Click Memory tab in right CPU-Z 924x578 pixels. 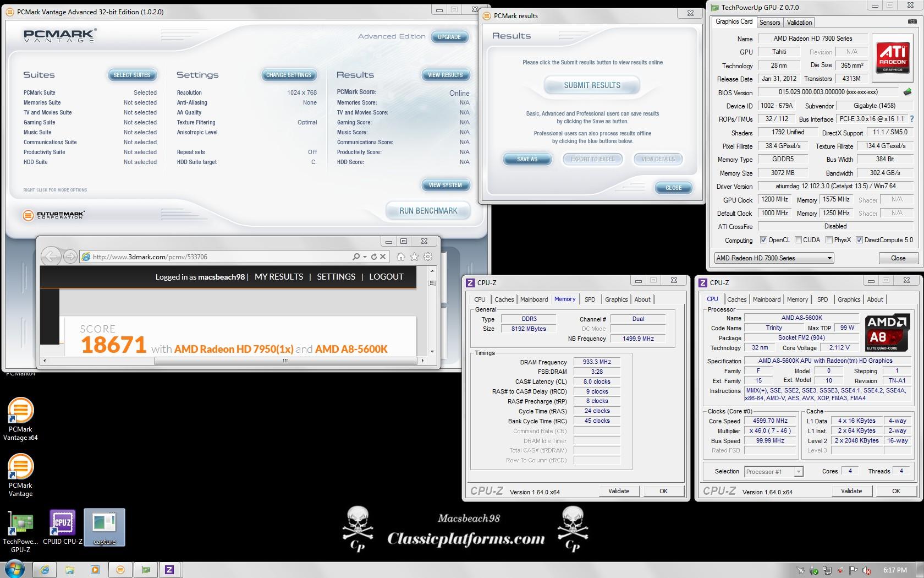(x=798, y=299)
